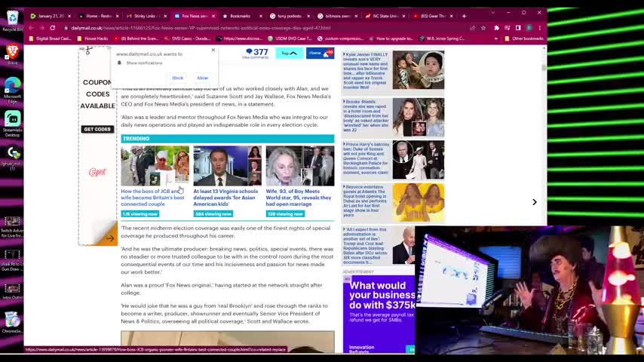Open the Prince Harry balcony ban story
The height and width of the screenshot is (362, 644).
(x=366, y=158)
